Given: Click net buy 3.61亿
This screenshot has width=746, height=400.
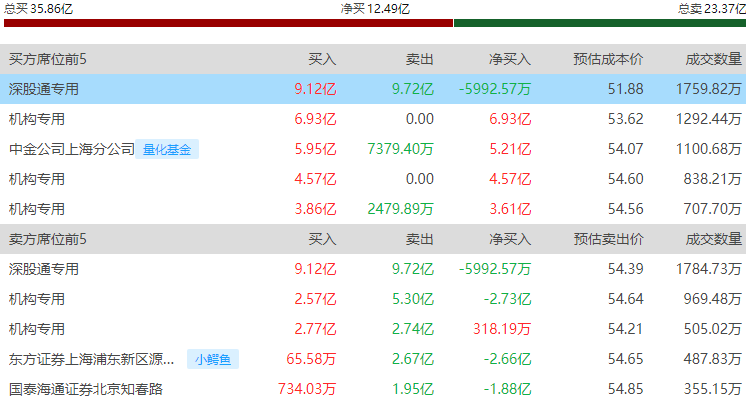Looking at the screenshot, I should click(510, 209).
